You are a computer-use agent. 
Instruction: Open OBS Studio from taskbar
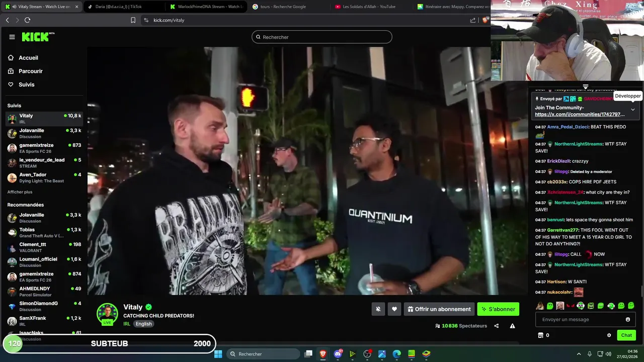[367, 354]
